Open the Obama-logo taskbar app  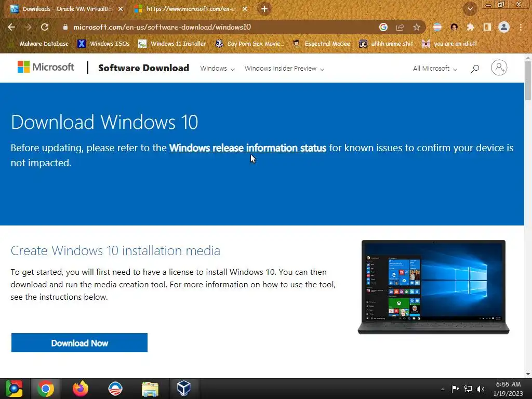115,389
